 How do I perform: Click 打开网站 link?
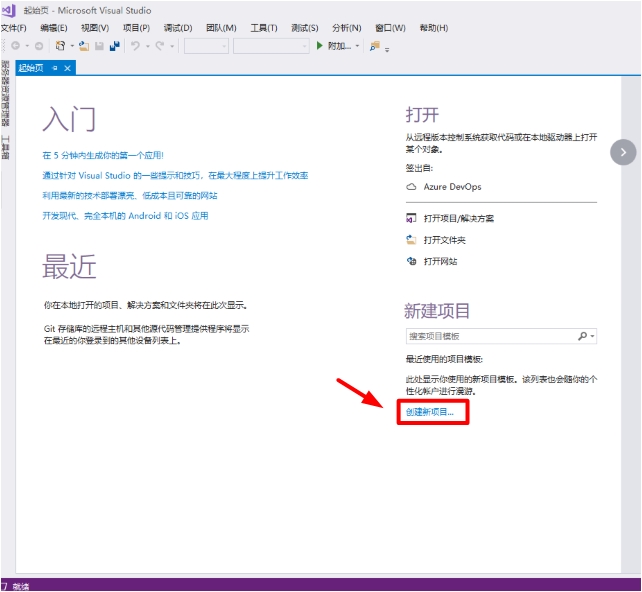pyautogui.click(x=440, y=261)
